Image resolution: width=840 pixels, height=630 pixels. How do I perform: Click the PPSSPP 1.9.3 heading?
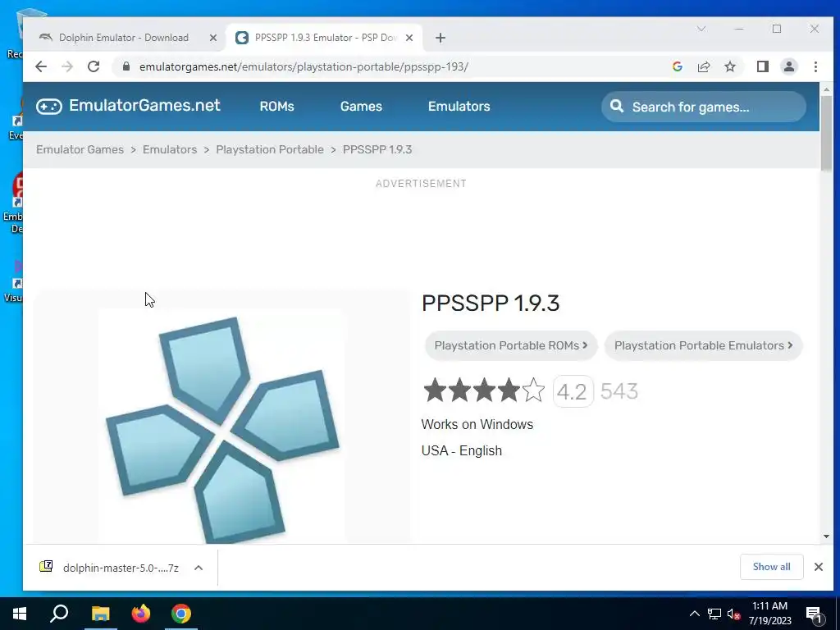pyautogui.click(x=491, y=303)
